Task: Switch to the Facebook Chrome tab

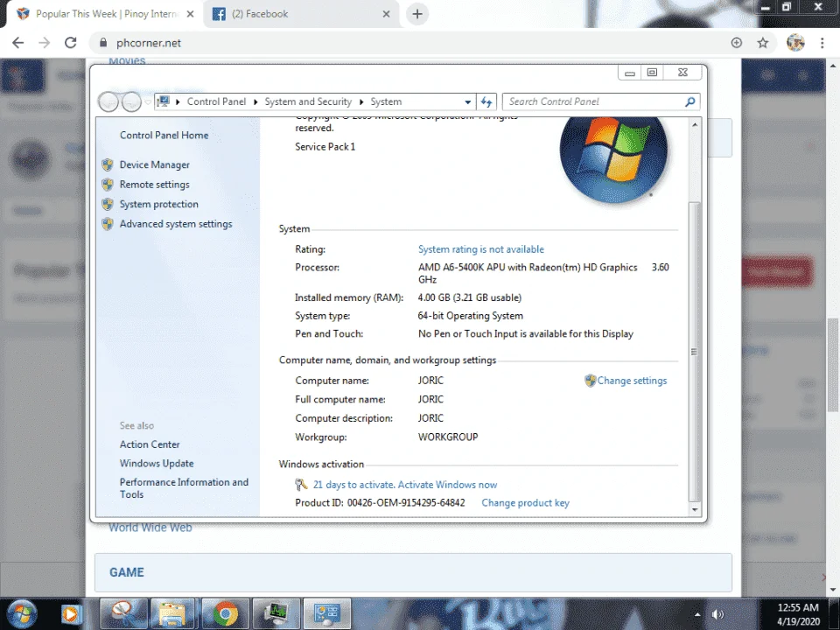Action: 300,14
